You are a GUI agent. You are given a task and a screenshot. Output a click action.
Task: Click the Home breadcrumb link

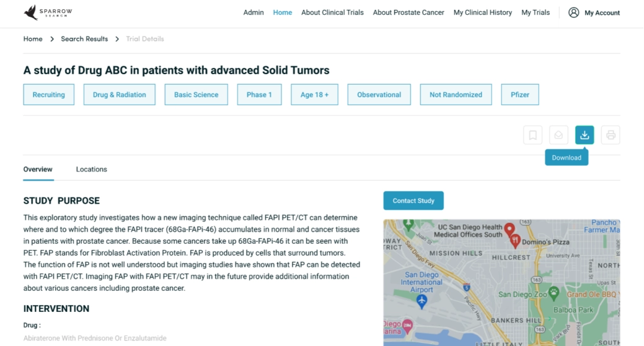(x=33, y=39)
